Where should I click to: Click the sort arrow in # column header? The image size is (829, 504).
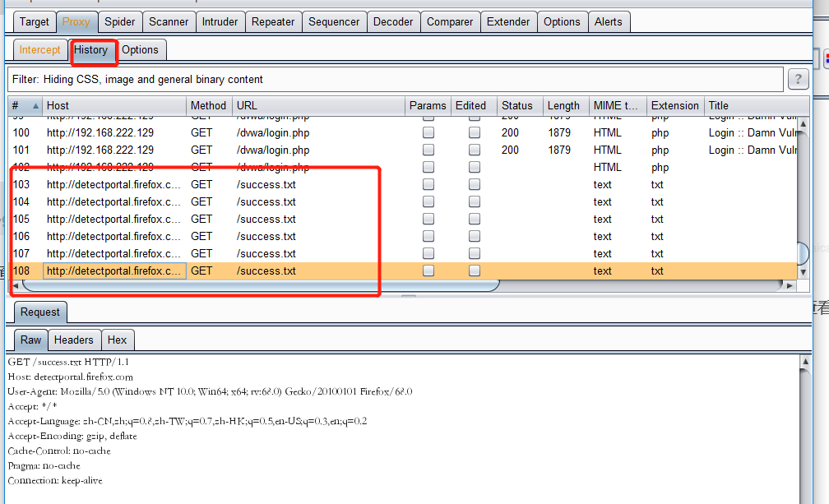[35, 106]
